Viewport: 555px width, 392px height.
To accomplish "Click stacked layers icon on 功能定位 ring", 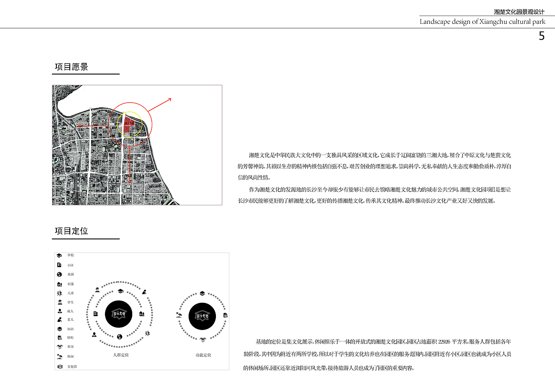I will click(202, 293).
